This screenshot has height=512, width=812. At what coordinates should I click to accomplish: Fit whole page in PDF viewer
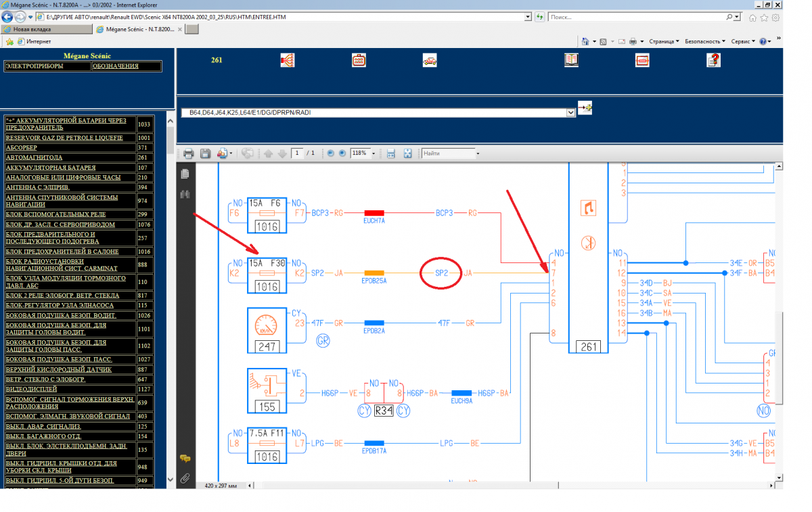coord(407,154)
